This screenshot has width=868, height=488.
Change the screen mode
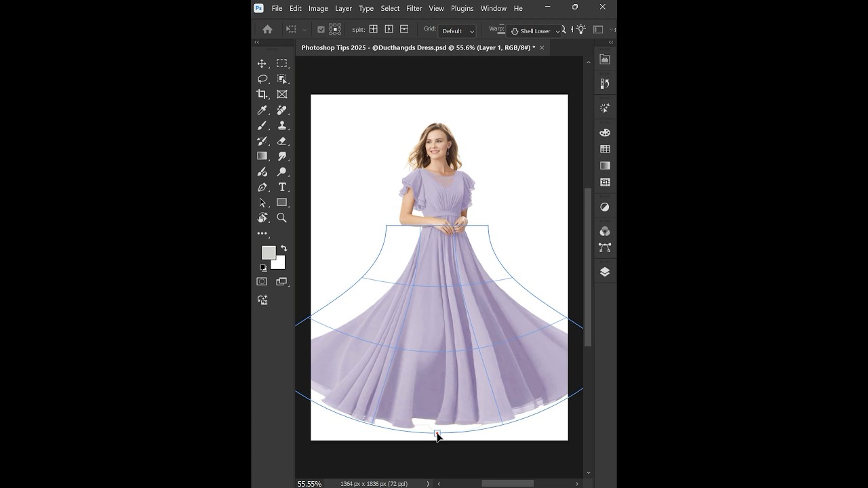282,281
